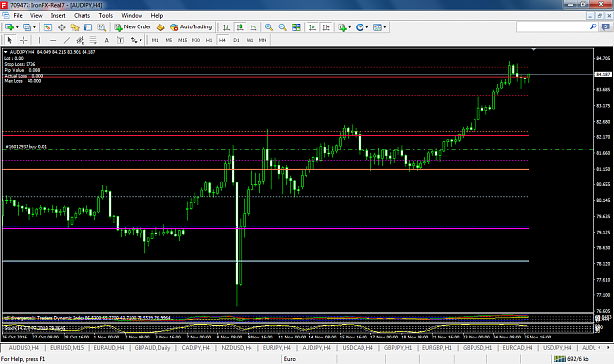Open the File menu
The image size is (614, 364).
(18, 16)
